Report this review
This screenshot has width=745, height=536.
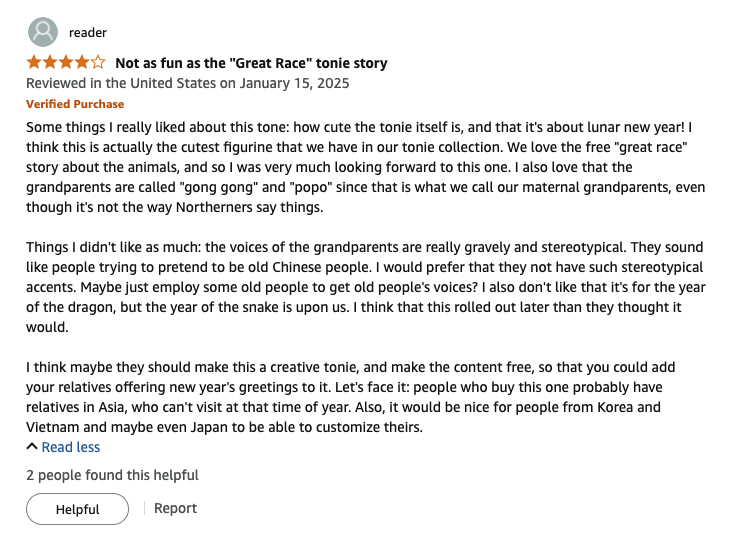pos(175,508)
